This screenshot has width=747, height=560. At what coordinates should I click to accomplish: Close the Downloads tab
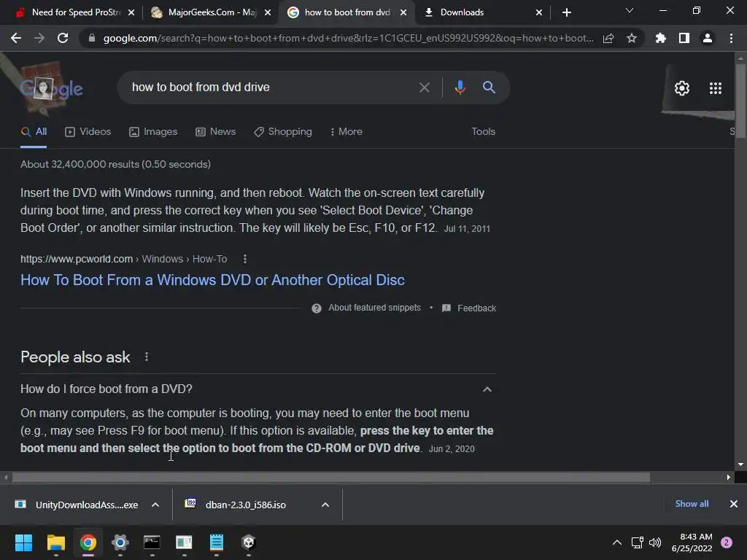click(539, 12)
